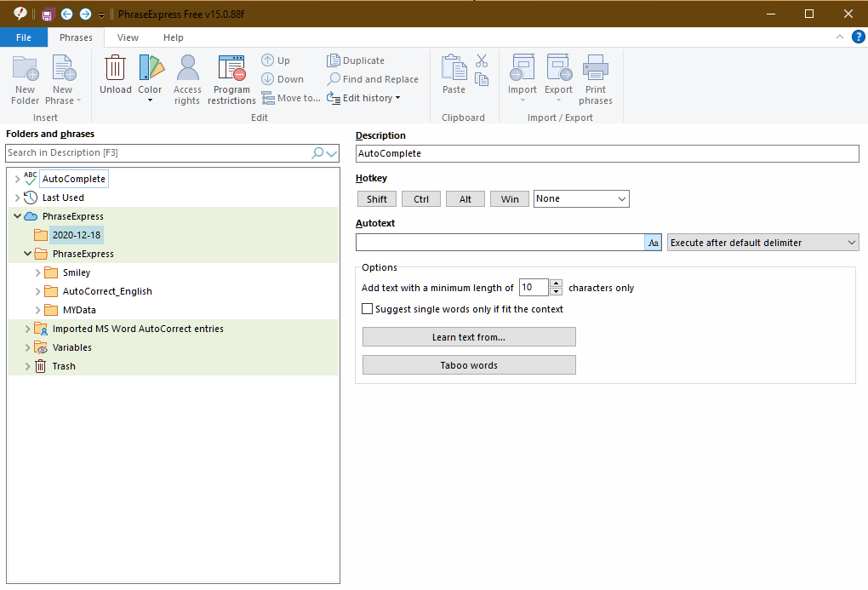Click the Copy icon under scissors
868x590 pixels.
tap(482, 80)
